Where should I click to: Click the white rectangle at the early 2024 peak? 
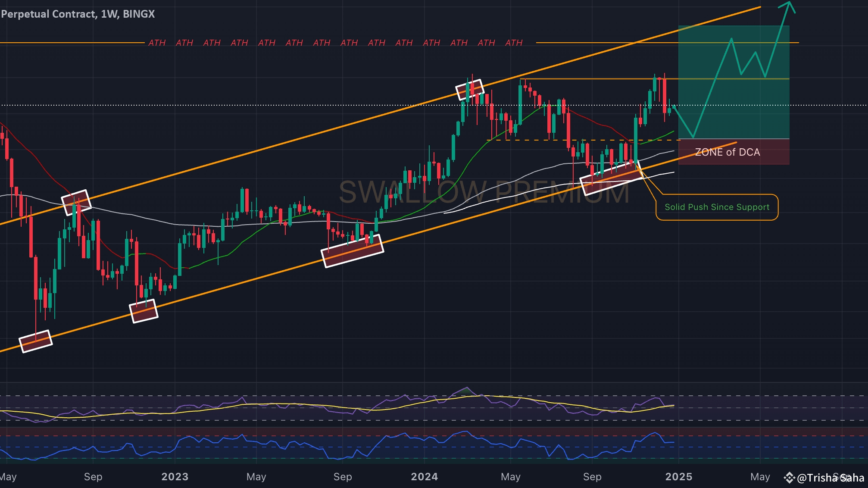coord(470,90)
